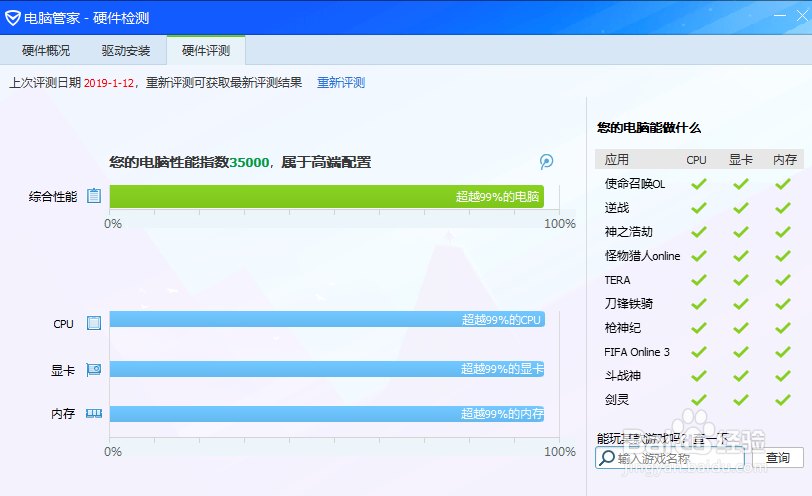Screen dimensions: 812x496
Task: Click the 35000 performance index number
Action: coord(249,163)
